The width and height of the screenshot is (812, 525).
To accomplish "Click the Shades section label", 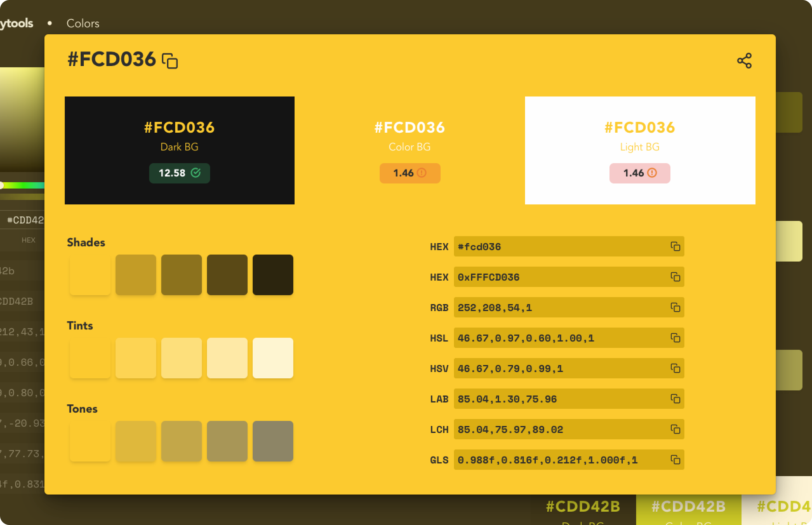I will coord(86,243).
